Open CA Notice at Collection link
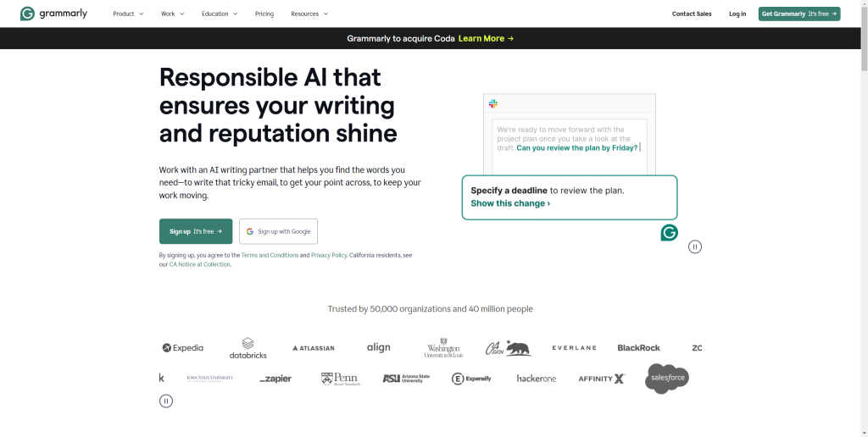 199,264
